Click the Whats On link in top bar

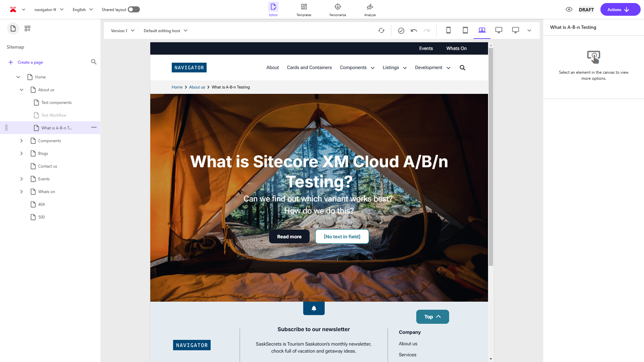[x=456, y=48]
